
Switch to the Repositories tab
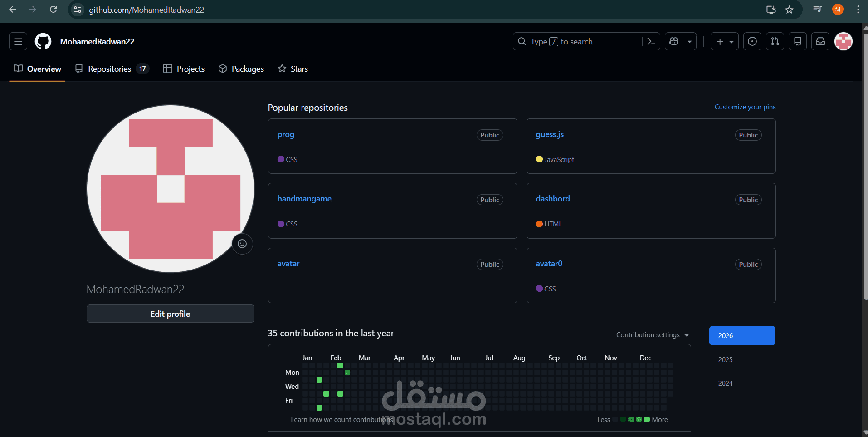pos(110,69)
